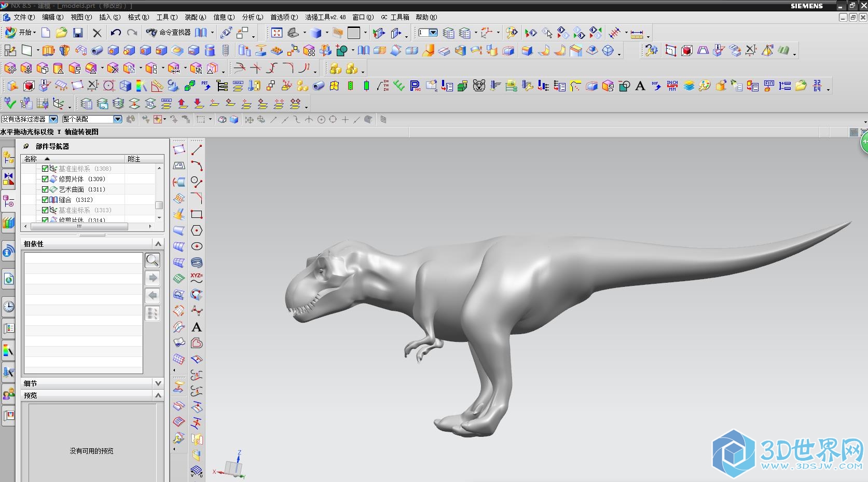Open the Roles people sidebar tab

8,394
